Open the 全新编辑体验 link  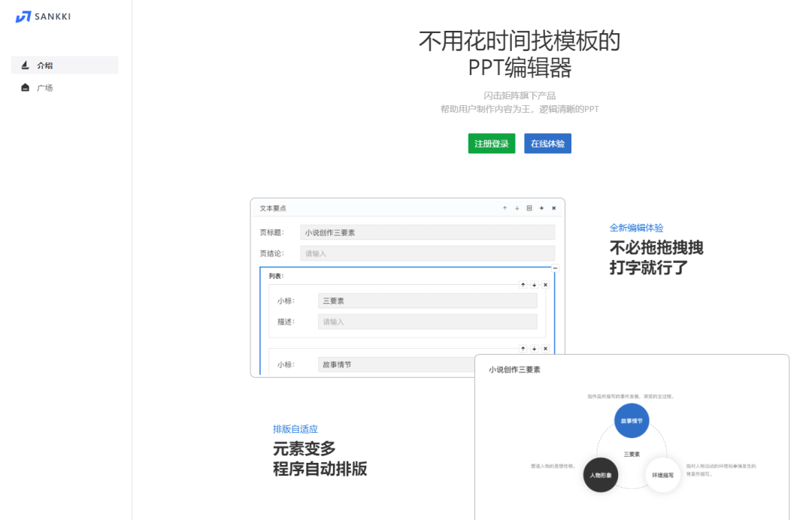click(638, 227)
